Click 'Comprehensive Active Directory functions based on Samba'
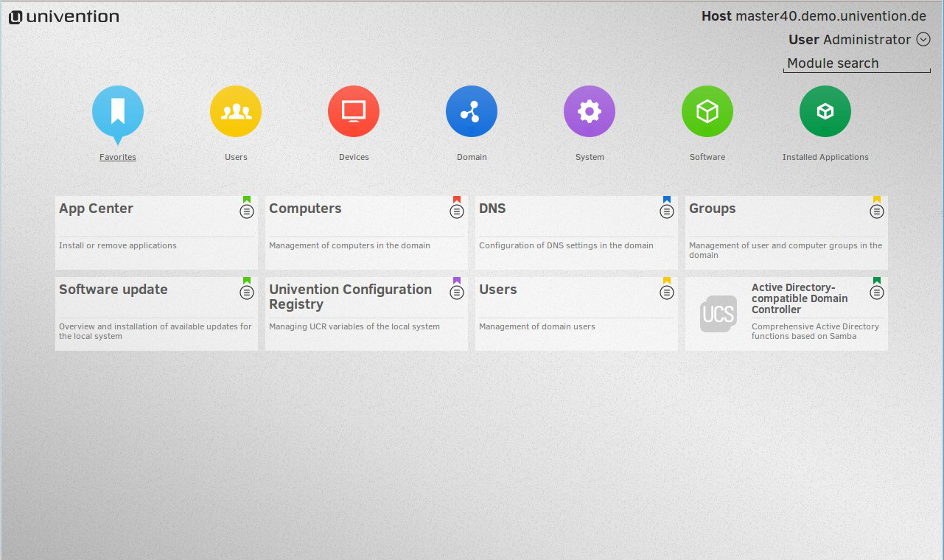944x560 pixels. 816,332
